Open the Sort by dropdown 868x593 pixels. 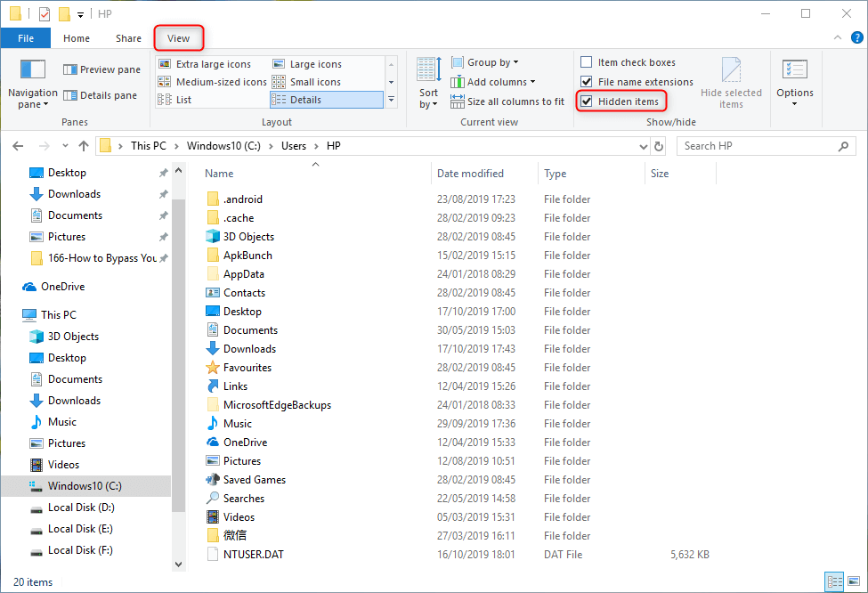click(x=428, y=84)
